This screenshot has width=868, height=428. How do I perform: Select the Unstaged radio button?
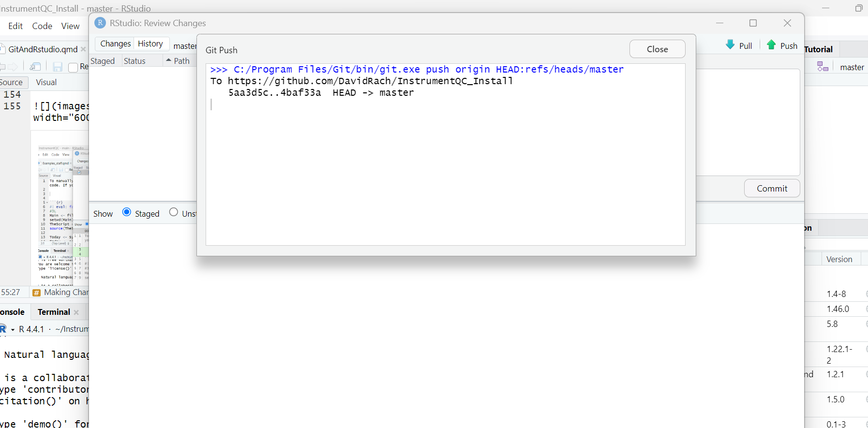click(174, 212)
